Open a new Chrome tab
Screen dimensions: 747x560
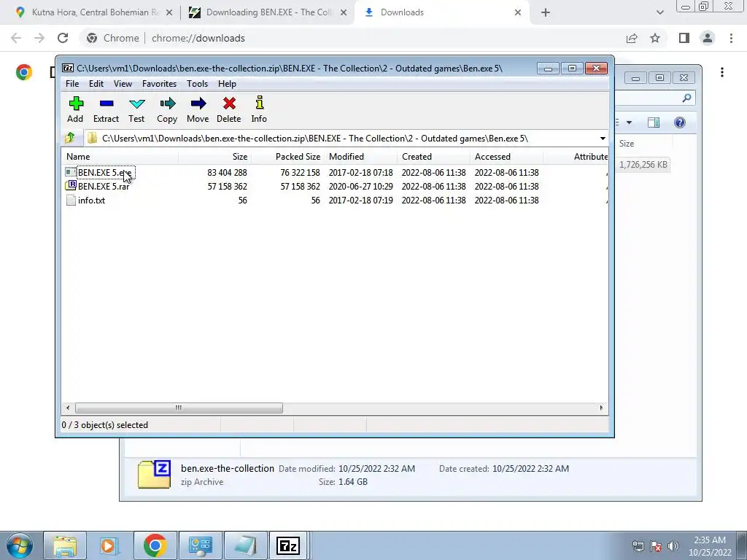546,12
